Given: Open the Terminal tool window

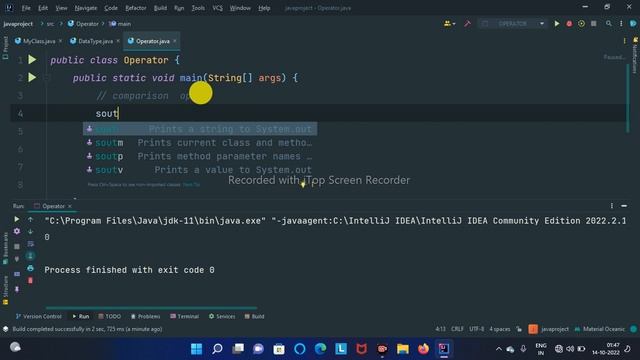Looking at the screenshot, I should [x=184, y=316].
